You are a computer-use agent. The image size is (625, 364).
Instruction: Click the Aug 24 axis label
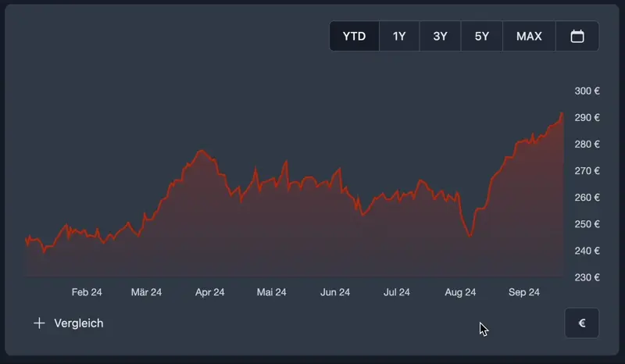(x=460, y=293)
